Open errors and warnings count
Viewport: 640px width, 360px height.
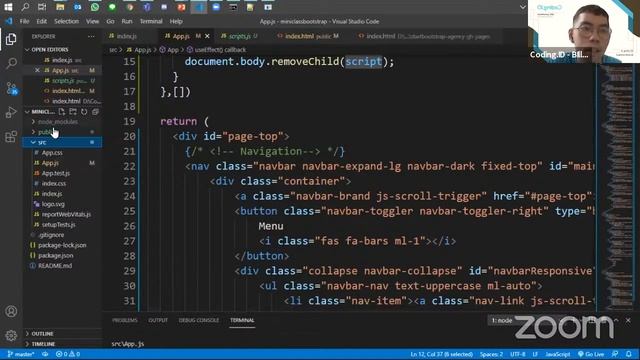[68, 354]
